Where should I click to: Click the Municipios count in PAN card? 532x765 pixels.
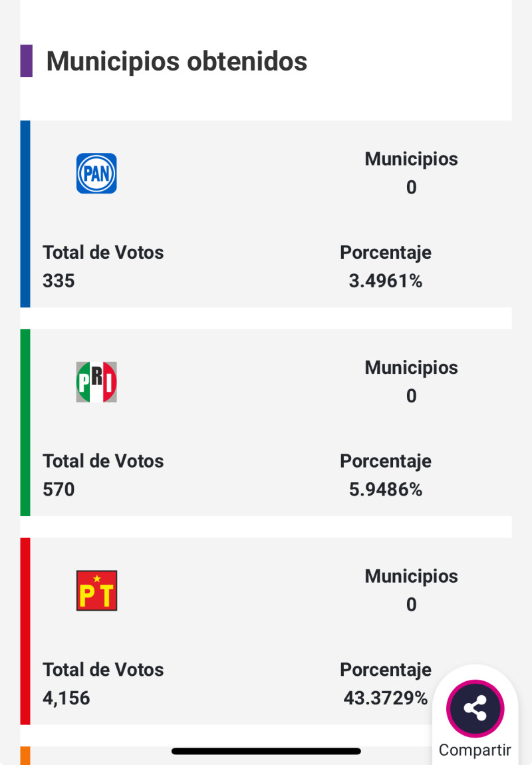(412, 188)
